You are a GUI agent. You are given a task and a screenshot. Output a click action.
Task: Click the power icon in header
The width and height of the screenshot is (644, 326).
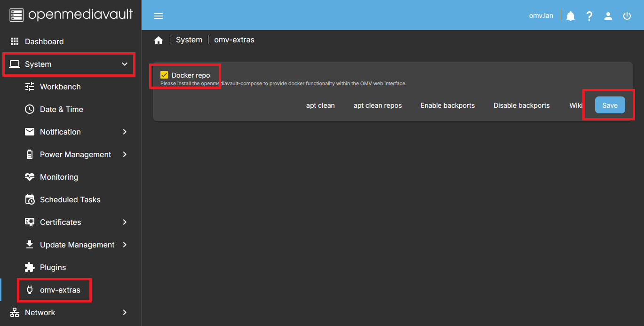(x=627, y=16)
